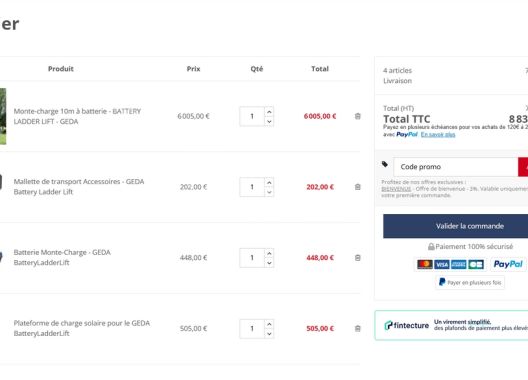Click the PayPal payment logo

point(508,264)
